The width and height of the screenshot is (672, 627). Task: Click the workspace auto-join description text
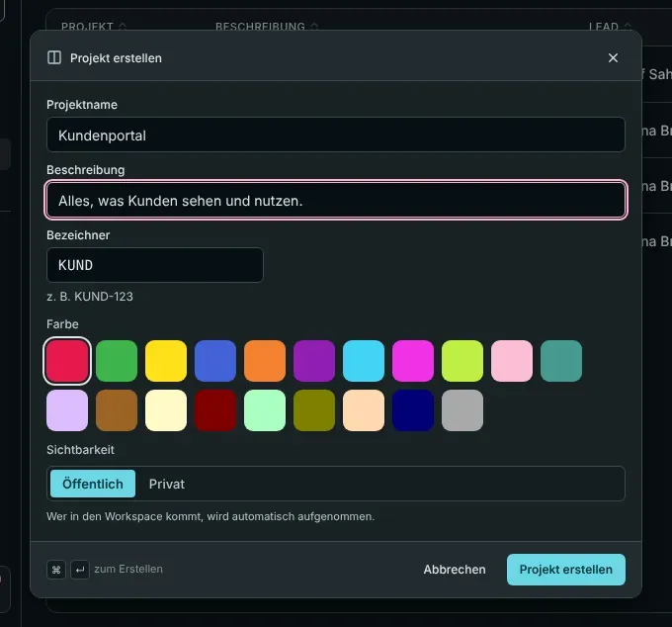pyautogui.click(x=210, y=516)
